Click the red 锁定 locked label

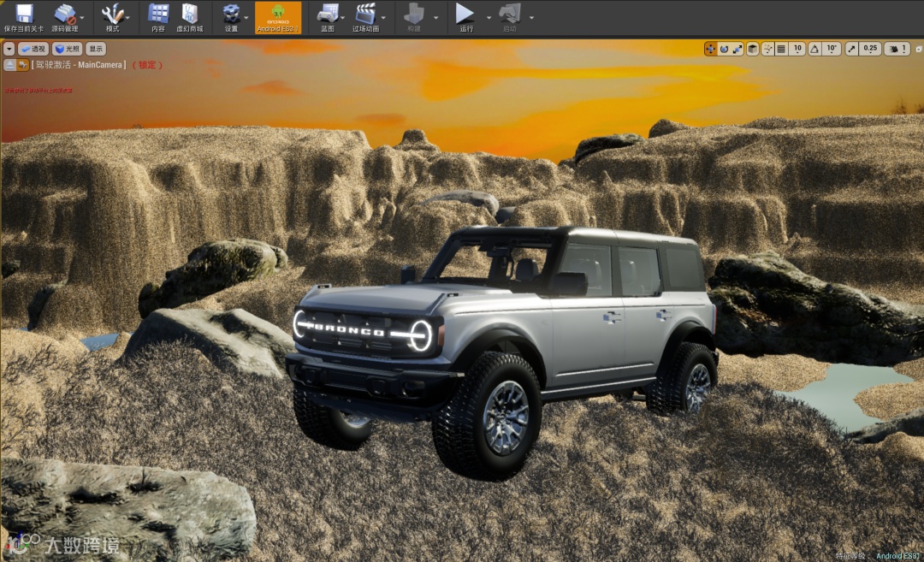(x=147, y=65)
